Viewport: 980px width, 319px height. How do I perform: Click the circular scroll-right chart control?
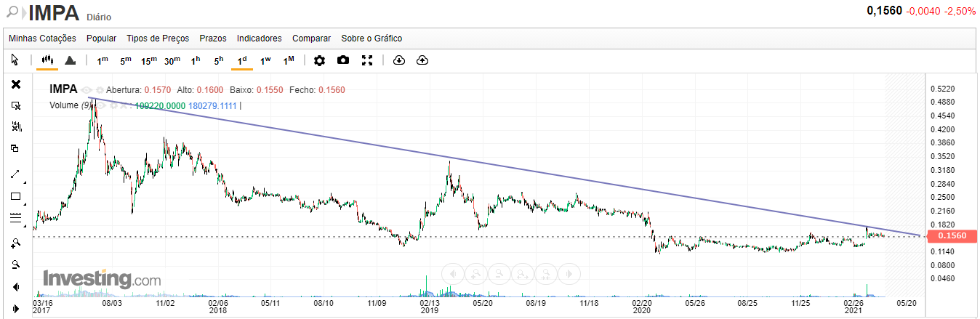click(569, 273)
